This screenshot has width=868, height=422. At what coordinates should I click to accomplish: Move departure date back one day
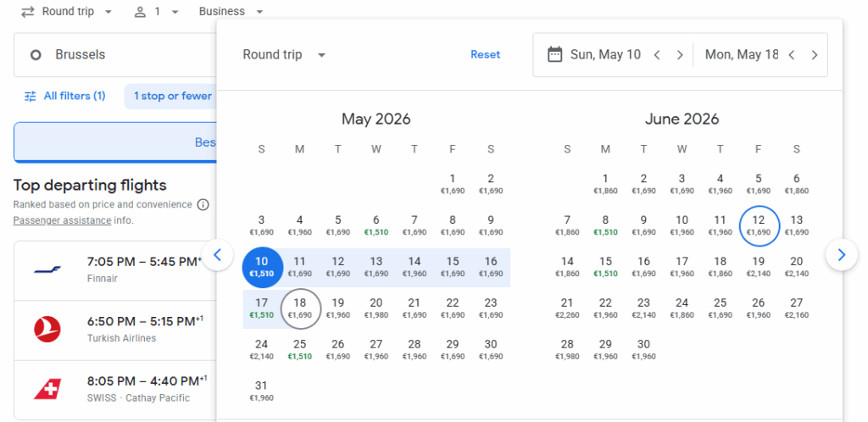tap(657, 55)
